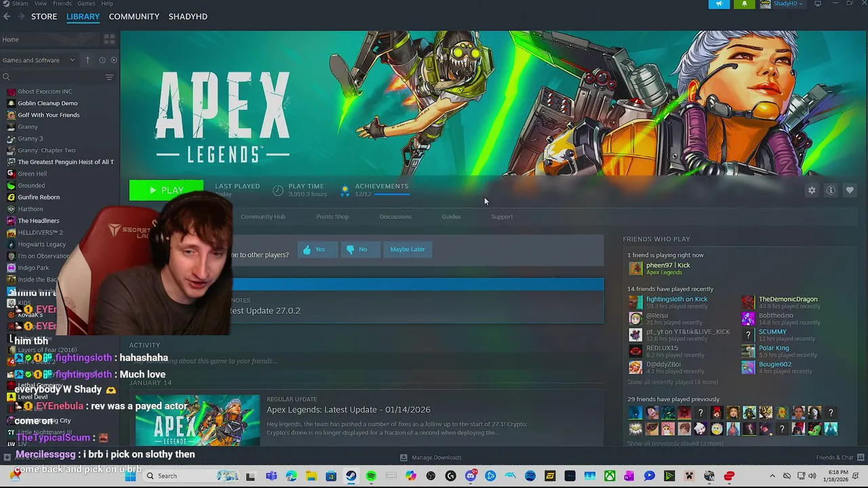Open the Support tab
The width and height of the screenshot is (868, 488).
[x=502, y=216]
